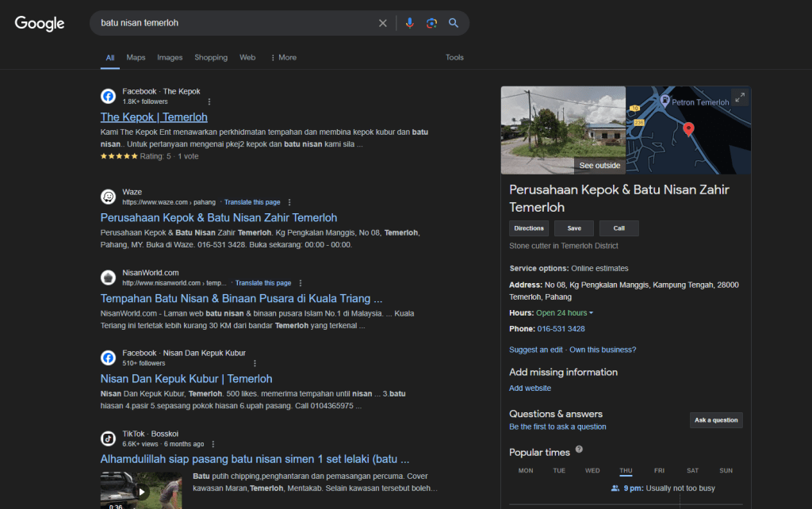Switch to the Images tab
Image resolution: width=812 pixels, height=509 pixels.
tap(170, 57)
